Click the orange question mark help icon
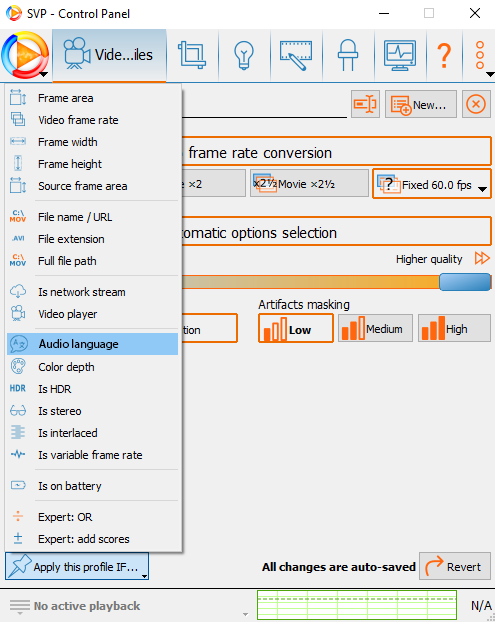Viewport: 495px width, 622px height. 444,55
